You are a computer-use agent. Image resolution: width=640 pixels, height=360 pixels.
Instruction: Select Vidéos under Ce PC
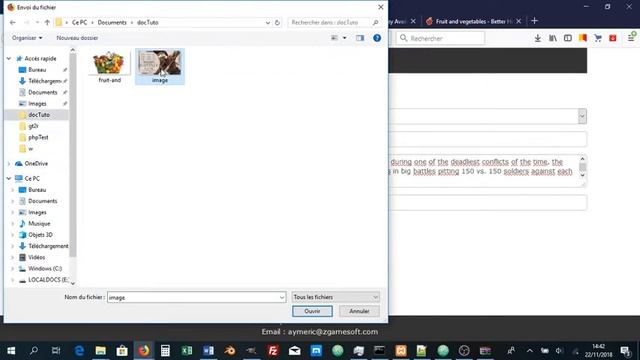coord(36,258)
